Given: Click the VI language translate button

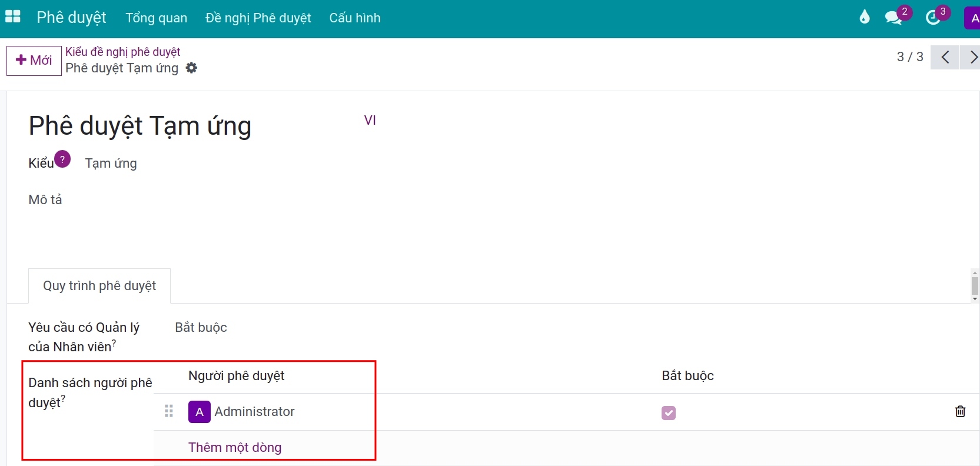Looking at the screenshot, I should click(370, 120).
